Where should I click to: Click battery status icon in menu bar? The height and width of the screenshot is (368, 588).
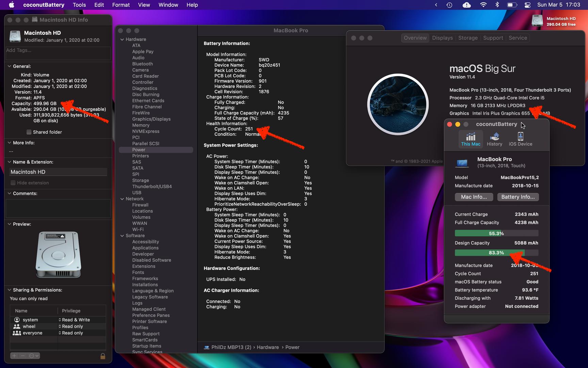click(512, 5)
